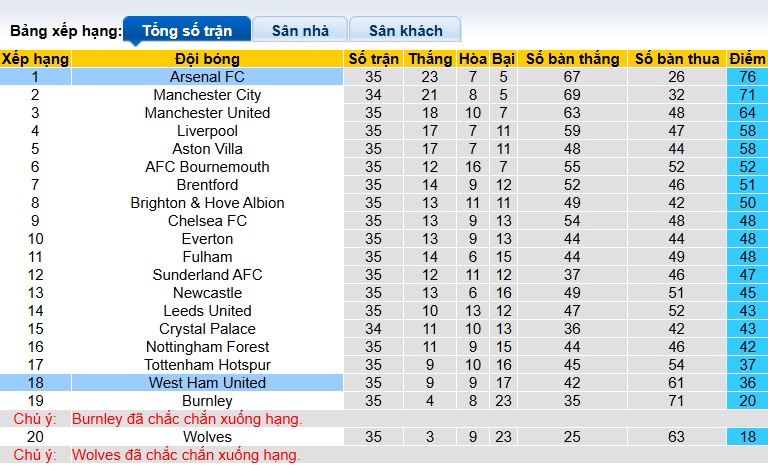Screen dimensions: 768x465
Task: Click the Điểm column header
Action: click(747, 59)
